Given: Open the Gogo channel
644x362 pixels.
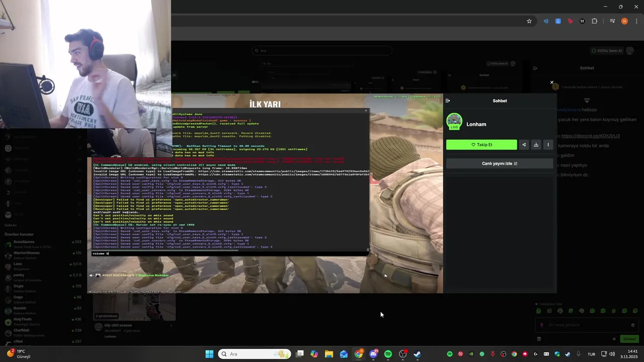Looking at the screenshot, I should pos(43,299).
